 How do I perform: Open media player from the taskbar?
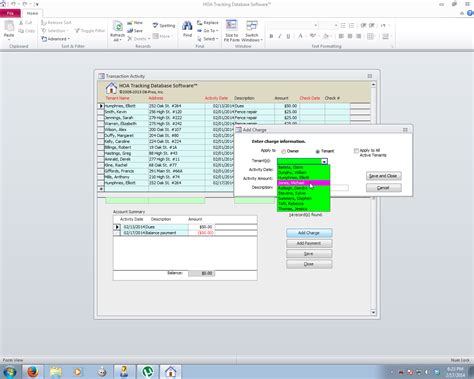click(x=78, y=371)
